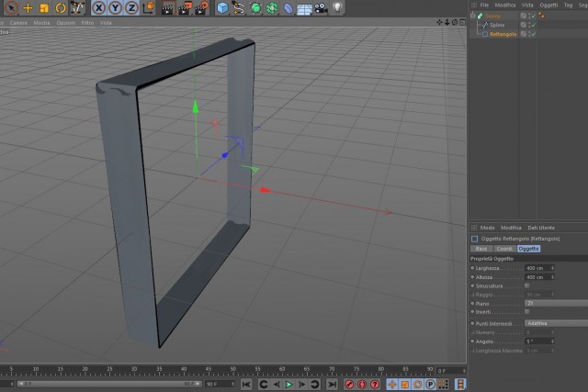Open the attribute manager Modo menu
Image resolution: width=588 pixels, height=392 pixels.
[487, 228]
